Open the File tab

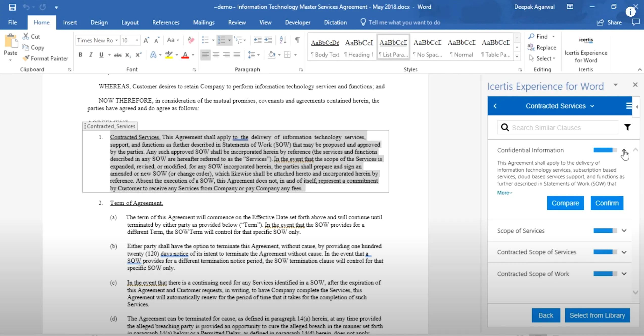[12, 22]
